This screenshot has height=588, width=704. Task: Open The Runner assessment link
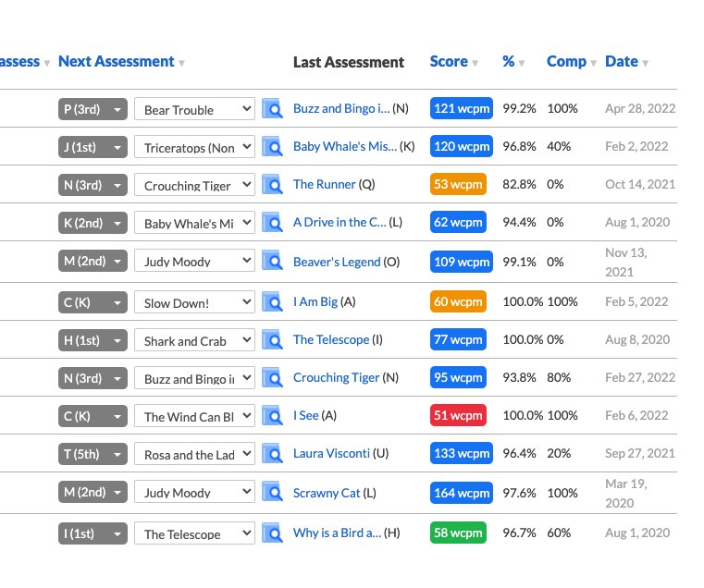[x=324, y=185]
